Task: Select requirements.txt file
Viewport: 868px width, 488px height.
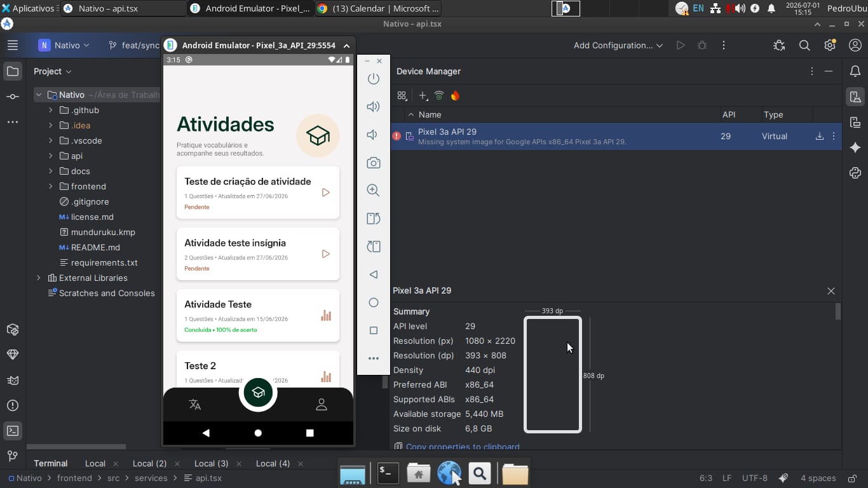Action: pyautogui.click(x=104, y=262)
